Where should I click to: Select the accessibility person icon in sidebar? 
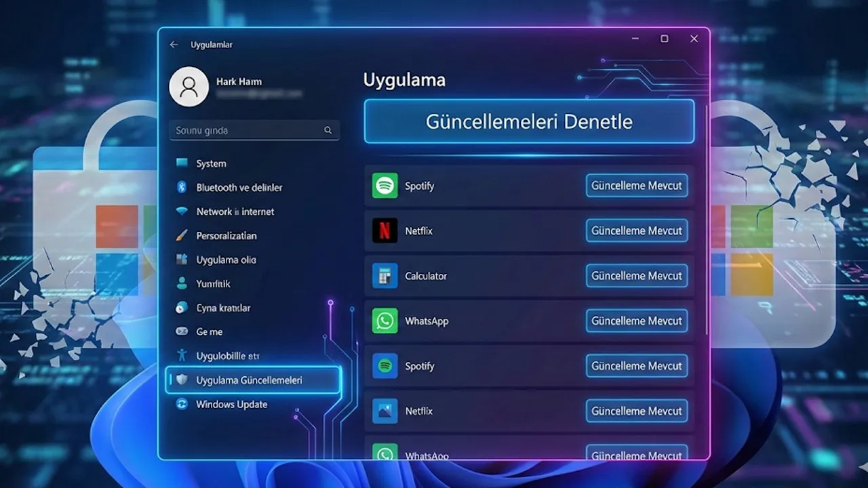coord(180,355)
